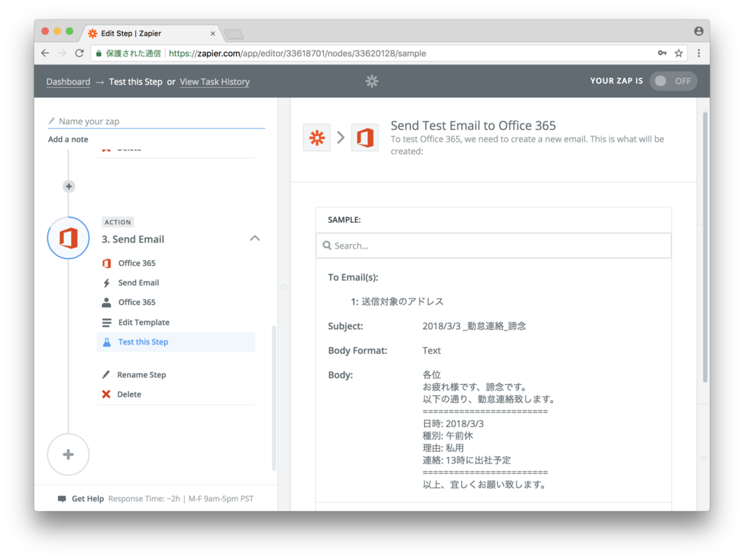Select Test this Step item
The height and width of the screenshot is (560, 744).
pyautogui.click(x=176, y=342)
